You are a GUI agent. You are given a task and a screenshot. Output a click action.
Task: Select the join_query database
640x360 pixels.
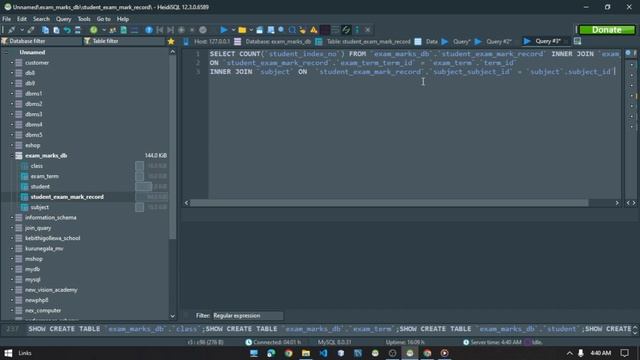[38, 228]
